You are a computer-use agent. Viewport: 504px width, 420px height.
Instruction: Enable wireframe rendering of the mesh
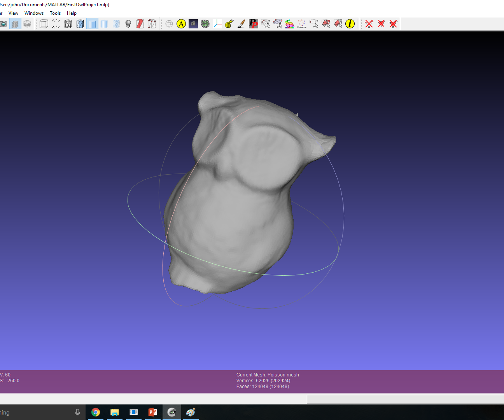[68, 24]
